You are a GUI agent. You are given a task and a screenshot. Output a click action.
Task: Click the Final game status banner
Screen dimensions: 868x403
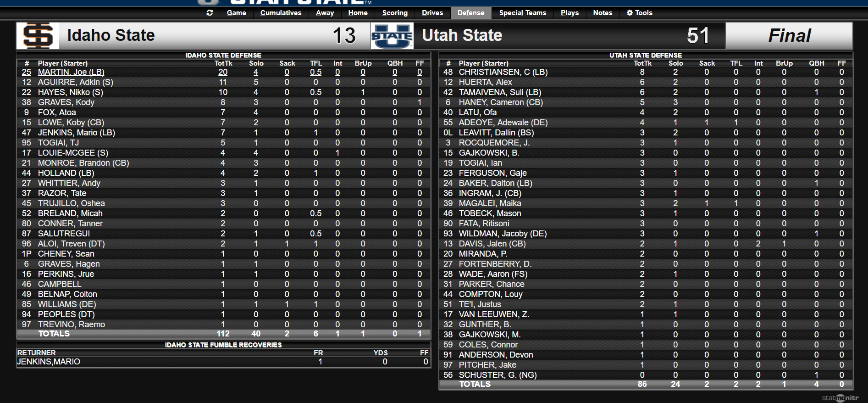point(790,35)
